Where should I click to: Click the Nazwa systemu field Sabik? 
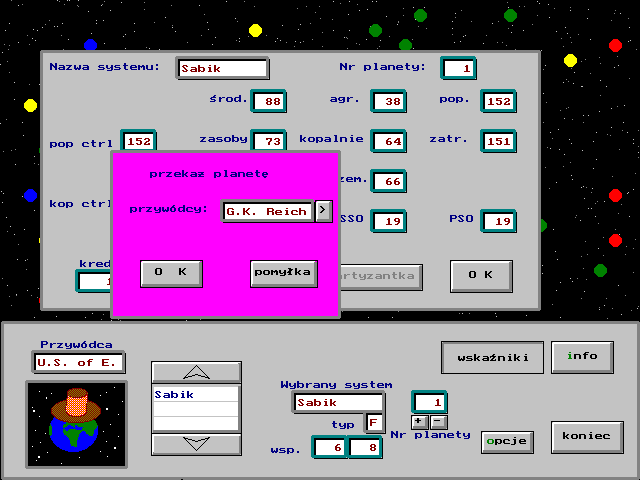tap(222, 68)
